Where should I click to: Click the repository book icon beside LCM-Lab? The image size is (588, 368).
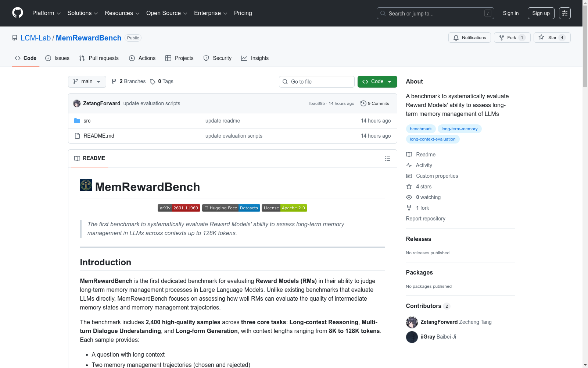15,38
